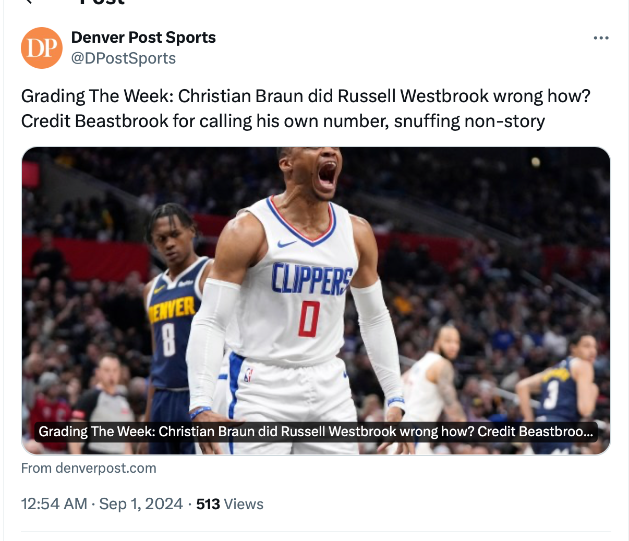Click the headline caption overlay on image
The height and width of the screenshot is (541, 629).
pyautogui.click(x=316, y=432)
